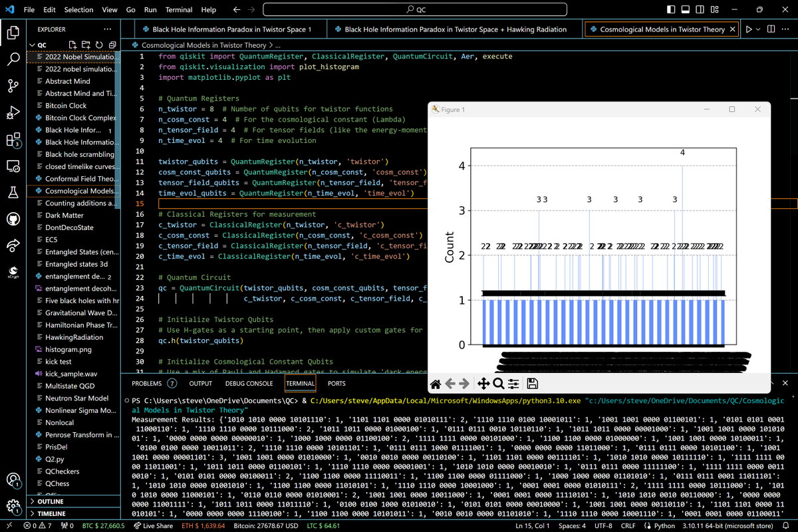Viewport: 798px width, 532px height.
Task: Open matplotlib Configure subplots sliders tool
Action: [x=513, y=384]
